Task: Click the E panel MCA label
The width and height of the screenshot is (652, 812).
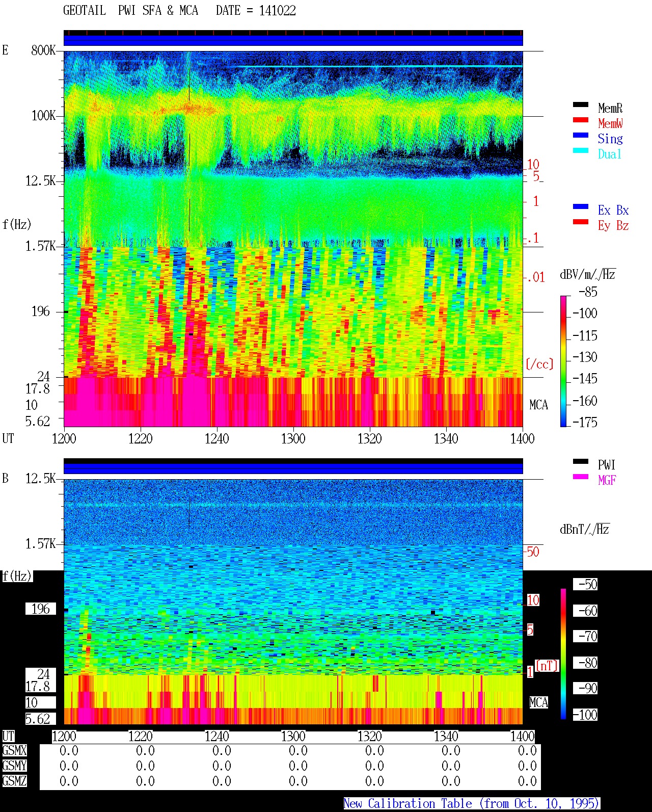Action: (x=539, y=405)
